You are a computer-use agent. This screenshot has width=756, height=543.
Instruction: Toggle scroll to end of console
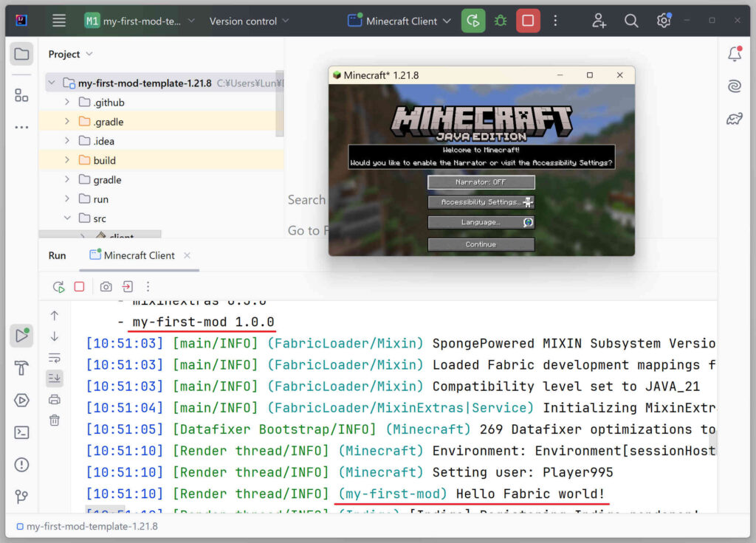coord(55,378)
